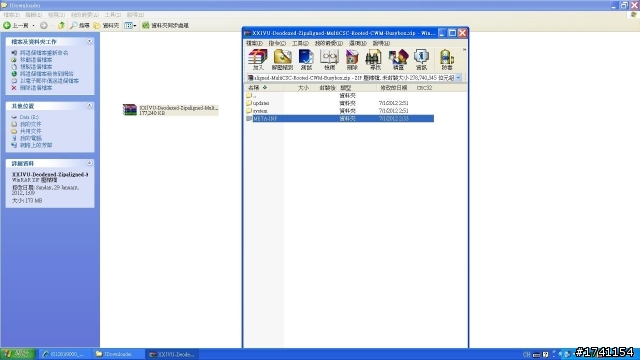Open WinRAR Help (說明) menu
The image size is (640, 360).
381,43
